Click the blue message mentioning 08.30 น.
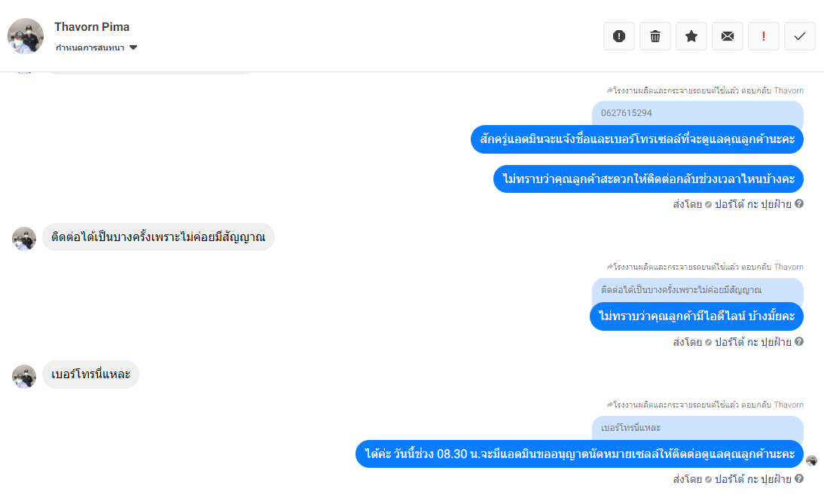The height and width of the screenshot is (504, 824). (x=580, y=454)
